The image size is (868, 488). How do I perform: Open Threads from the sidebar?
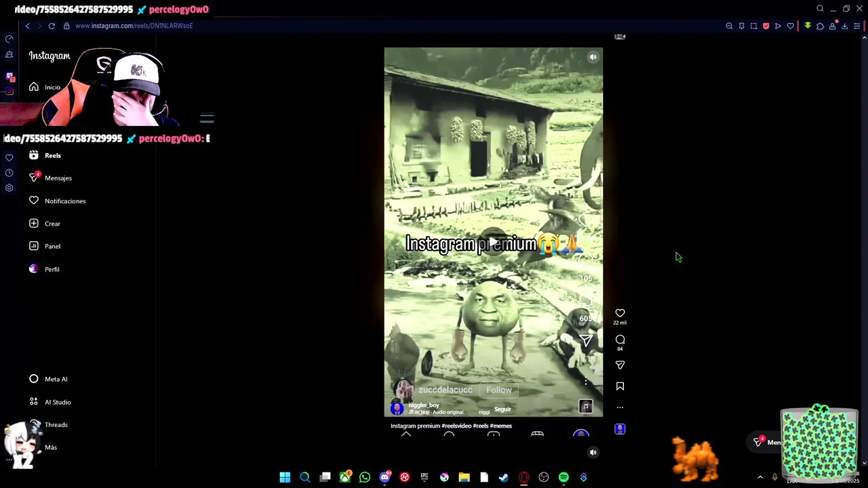(x=48, y=425)
